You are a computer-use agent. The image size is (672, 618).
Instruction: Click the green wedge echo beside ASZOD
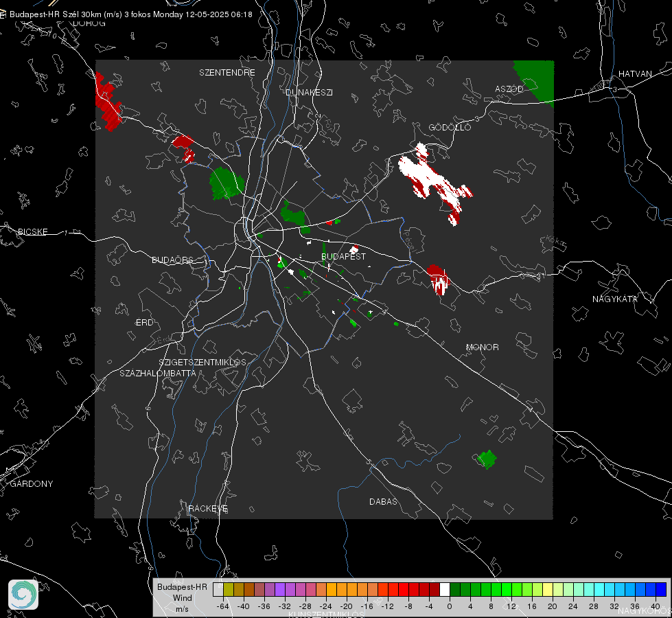click(x=538, y=80)
